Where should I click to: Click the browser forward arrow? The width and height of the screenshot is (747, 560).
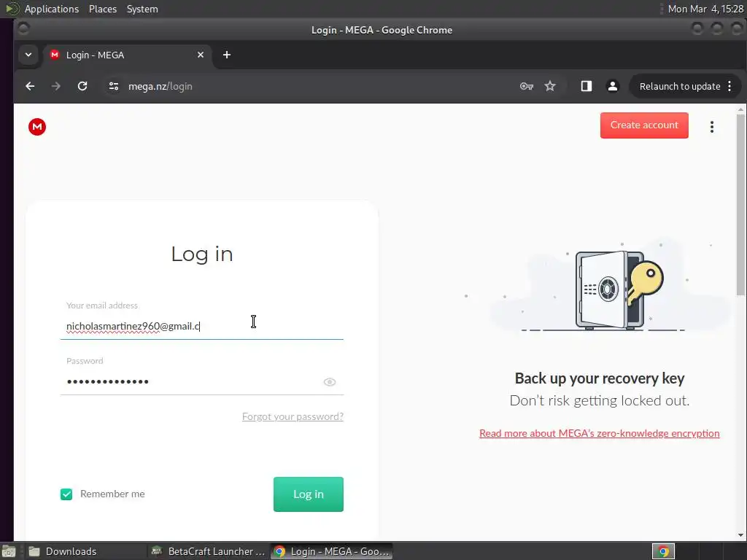[56, 86]
